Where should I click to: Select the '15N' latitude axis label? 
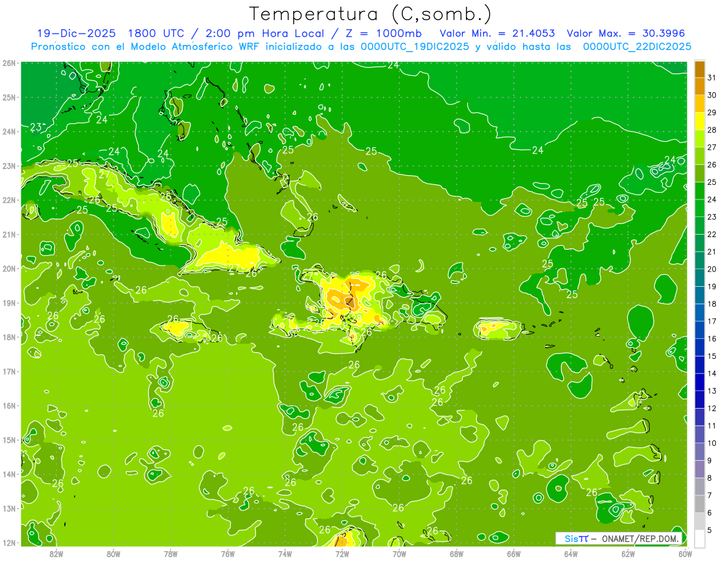[x=9, y=440]
